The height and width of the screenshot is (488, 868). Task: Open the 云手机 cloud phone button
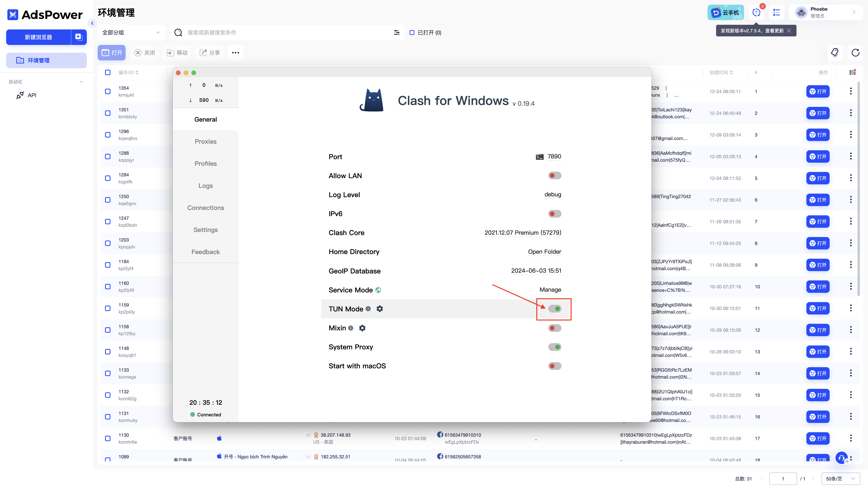coord(725,12)
